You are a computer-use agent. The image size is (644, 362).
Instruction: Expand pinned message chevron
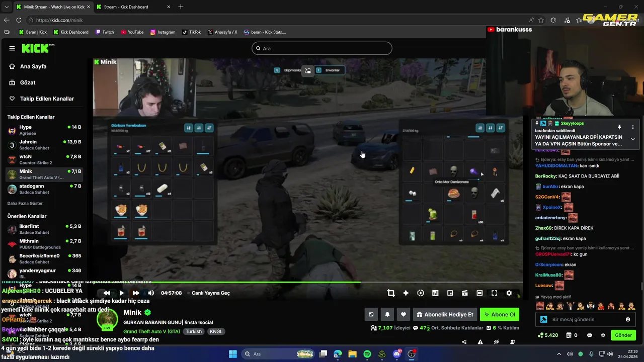[x=633, y=139]
